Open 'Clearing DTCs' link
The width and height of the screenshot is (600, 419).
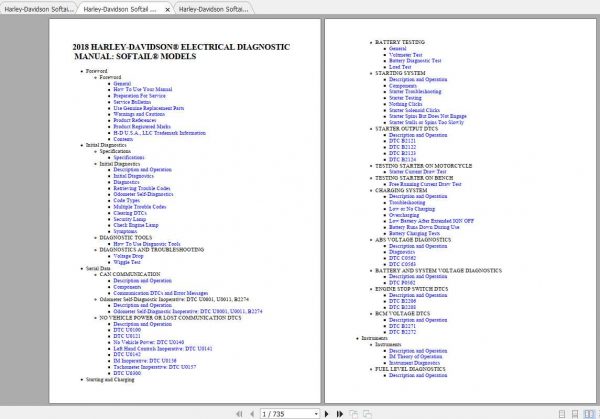coord(130,213)
